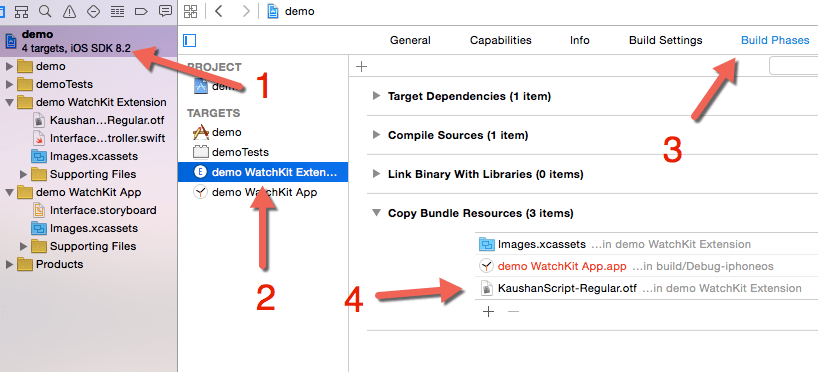
Task: Open the find navigator magnifier icon
Action: click(45, 11)
